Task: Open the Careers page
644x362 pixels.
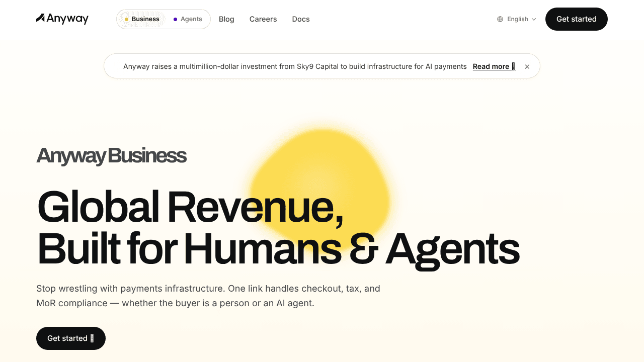Action: click(x=263, y=19)
